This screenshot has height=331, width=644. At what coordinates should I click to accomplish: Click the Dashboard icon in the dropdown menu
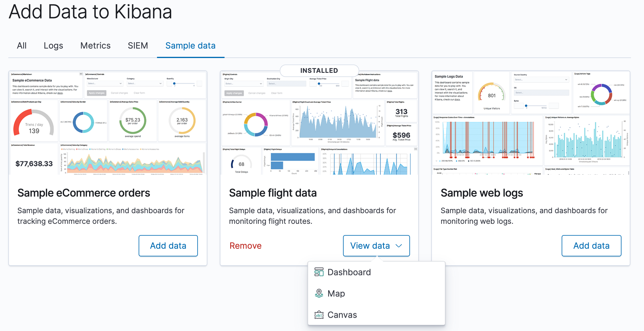click(319, 272)
